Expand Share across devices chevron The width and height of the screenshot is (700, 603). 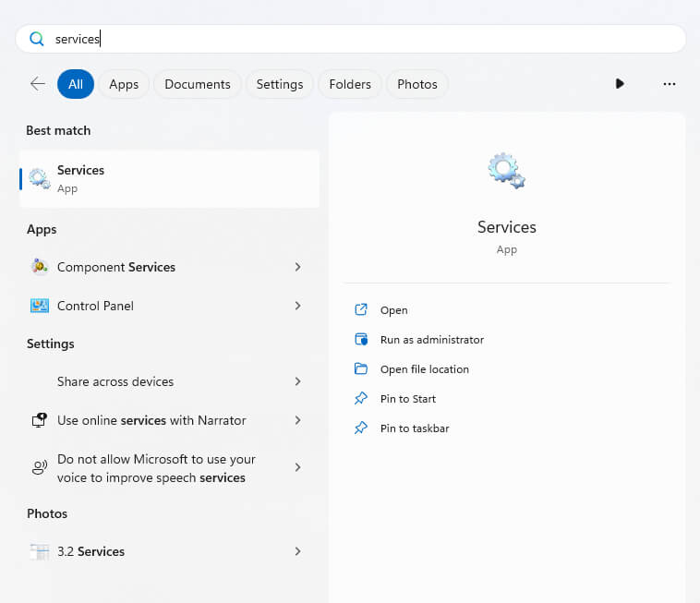point(297,381)
